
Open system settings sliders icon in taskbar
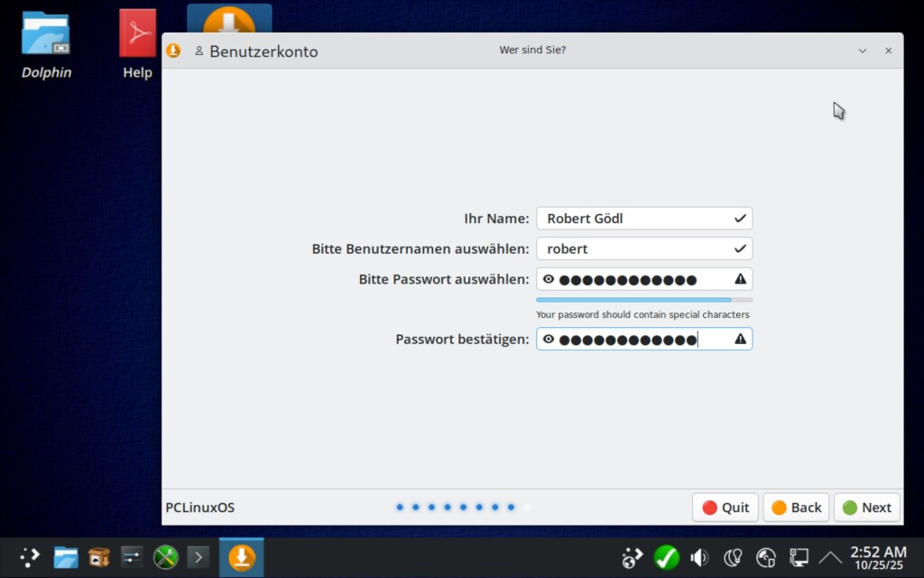tap(132, 557)
